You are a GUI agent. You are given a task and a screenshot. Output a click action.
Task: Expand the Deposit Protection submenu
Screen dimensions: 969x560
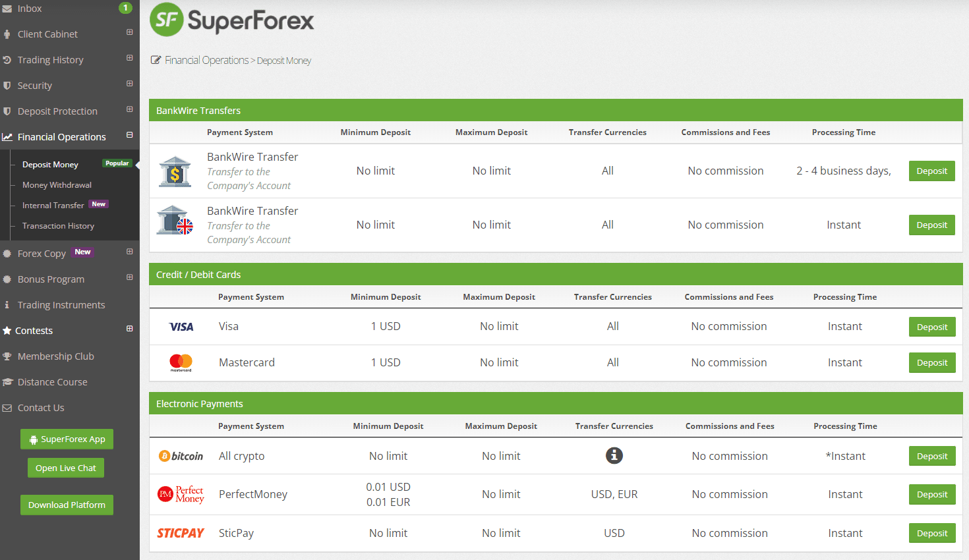point(130,109)
